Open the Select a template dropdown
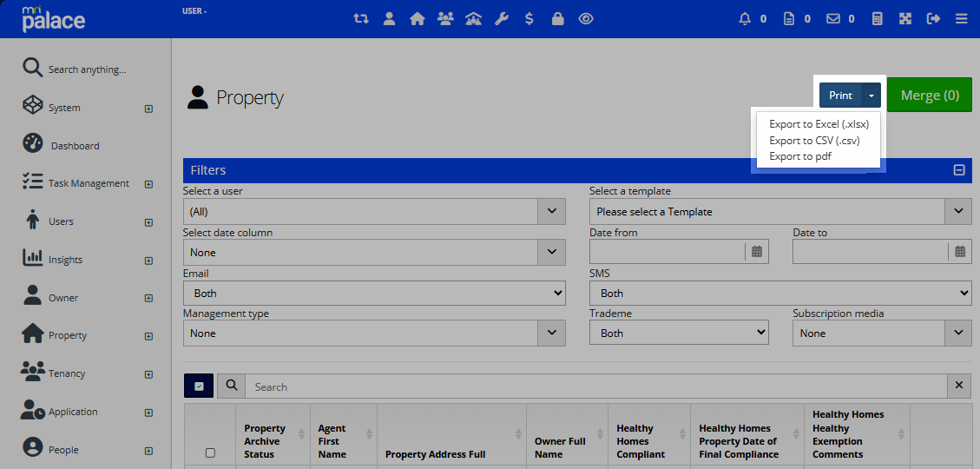The width and height of the screenshot is (980, 469). [780, 211]
